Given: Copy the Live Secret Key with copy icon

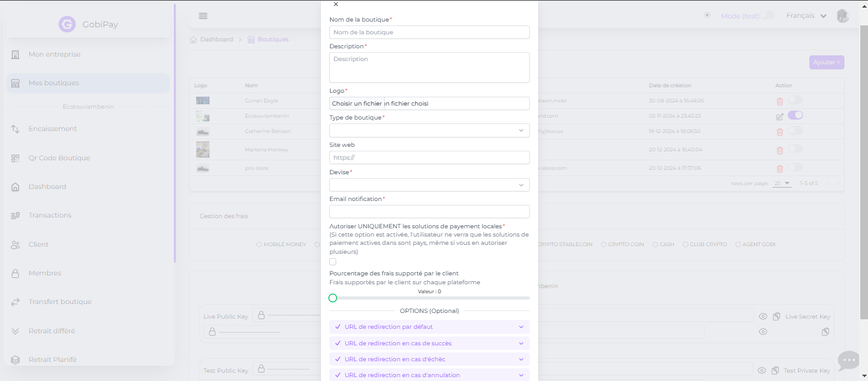Looking at the screenshot, I should tap(776, 316).
